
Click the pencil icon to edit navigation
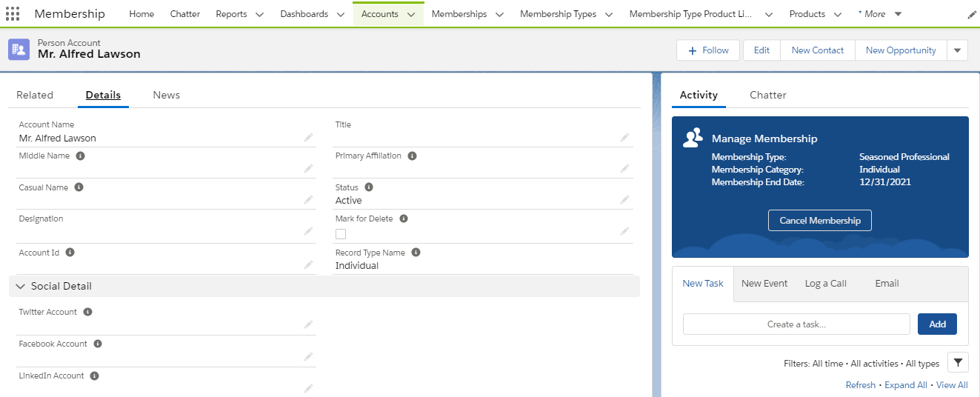[x=972, y=14]
